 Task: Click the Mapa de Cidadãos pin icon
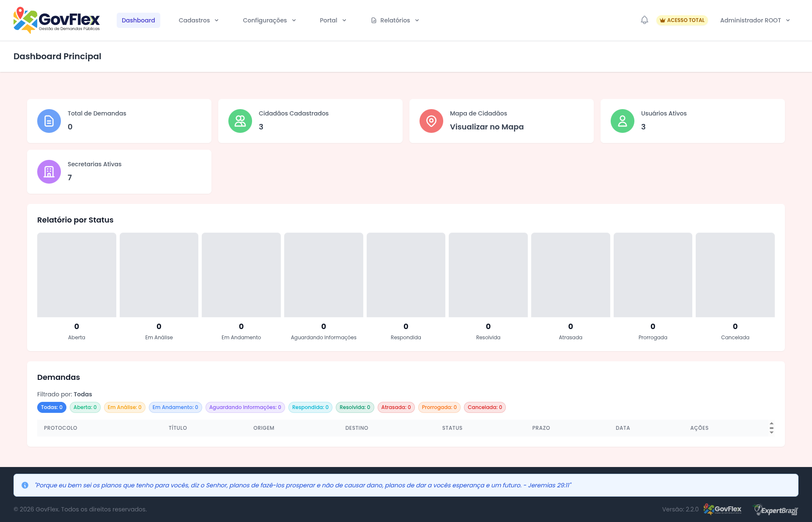[x=431, y=121]
